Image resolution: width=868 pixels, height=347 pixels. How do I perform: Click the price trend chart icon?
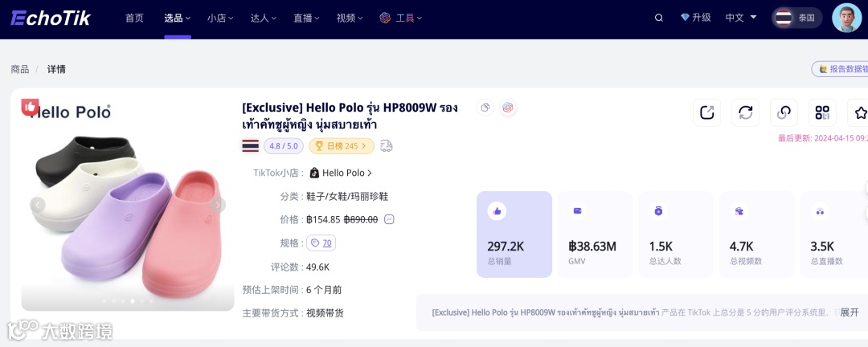(389, 219)
